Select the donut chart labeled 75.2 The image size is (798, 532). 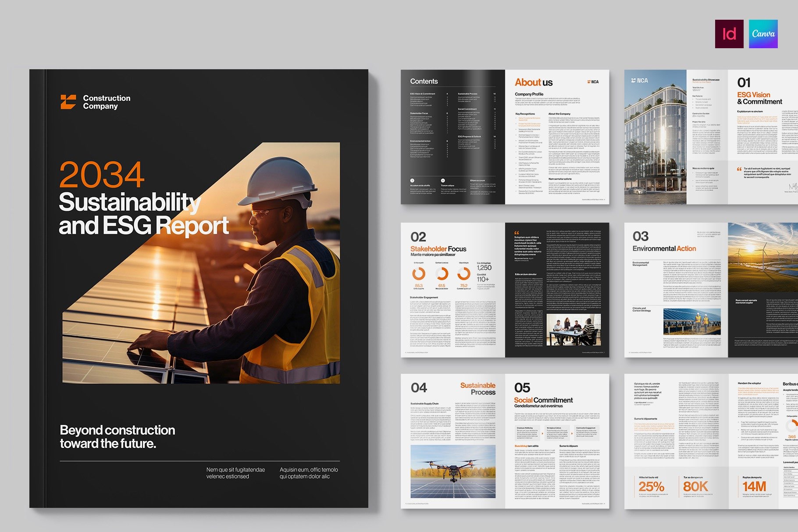pos(464,274)
